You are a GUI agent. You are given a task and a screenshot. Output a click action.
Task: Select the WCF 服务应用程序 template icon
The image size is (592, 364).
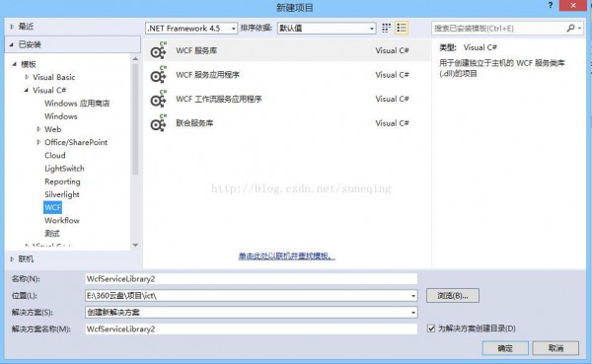pos(158,75)
